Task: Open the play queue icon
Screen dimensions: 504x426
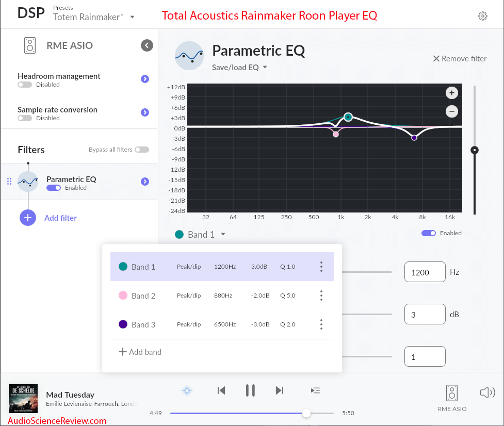Action: 315,390
